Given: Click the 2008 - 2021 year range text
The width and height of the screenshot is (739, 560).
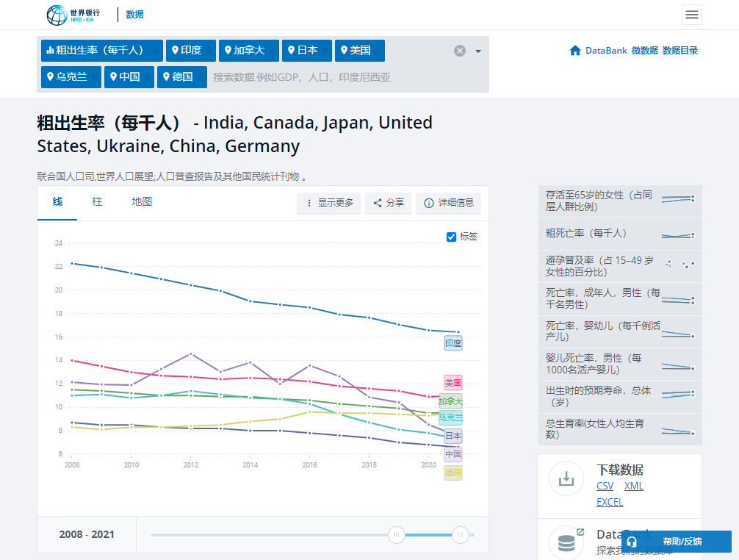Looking at the screenshot, I should [x=87, y=534].
